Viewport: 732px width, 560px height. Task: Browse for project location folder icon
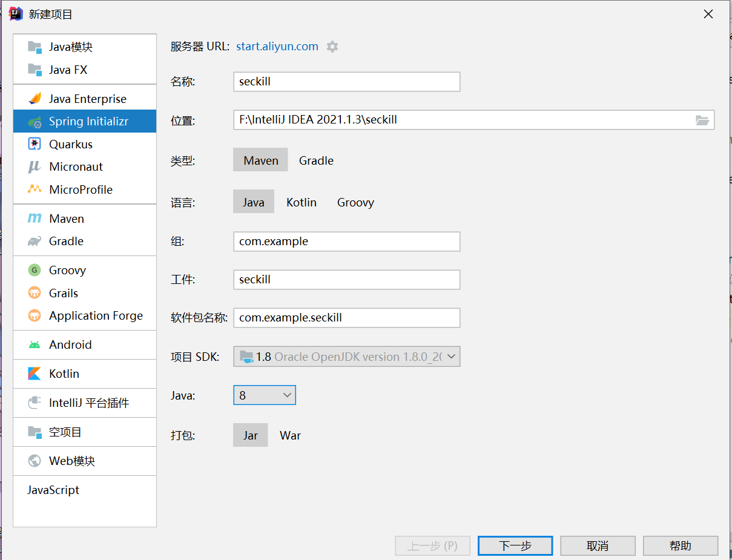(702, 120)
